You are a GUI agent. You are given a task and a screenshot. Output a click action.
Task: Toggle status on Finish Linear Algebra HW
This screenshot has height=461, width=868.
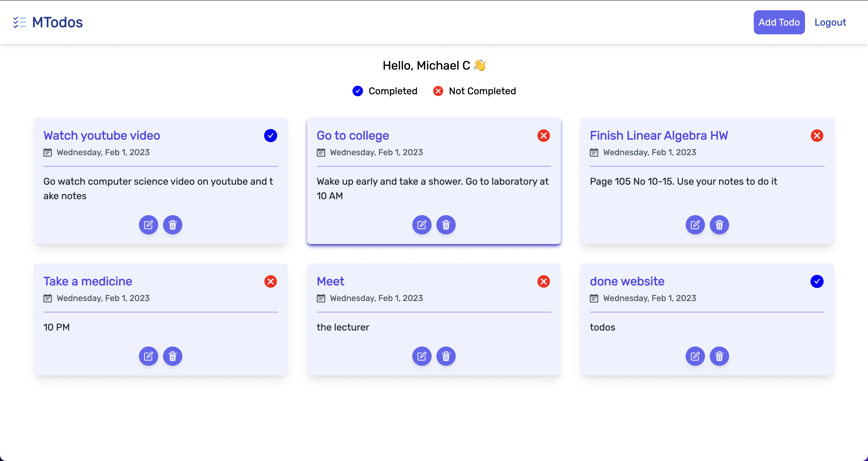click(x=817, y=136)
